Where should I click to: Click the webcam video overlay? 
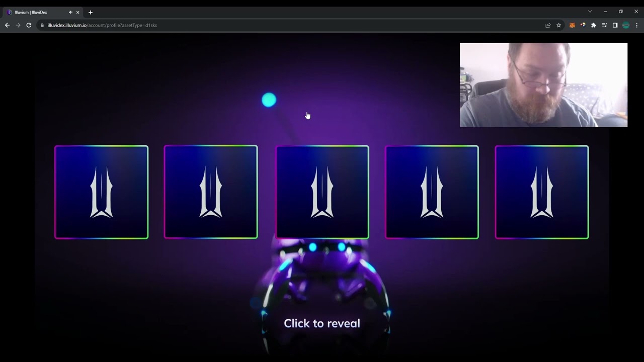[543, 85]
